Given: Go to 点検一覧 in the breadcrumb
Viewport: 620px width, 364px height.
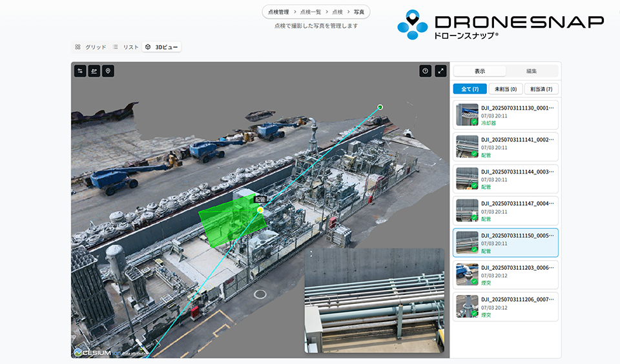Looking at the screenshot, I should (x=310, y=12).
